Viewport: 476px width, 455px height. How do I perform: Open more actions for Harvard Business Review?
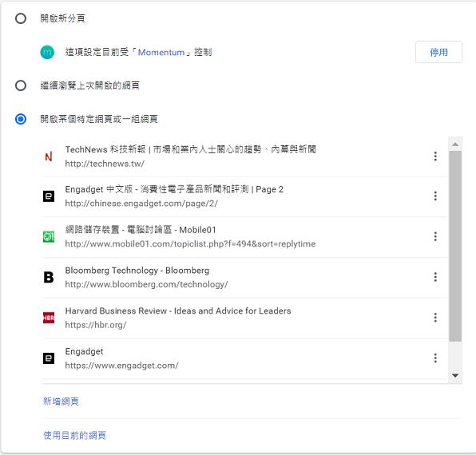click(x=435, y=318)
